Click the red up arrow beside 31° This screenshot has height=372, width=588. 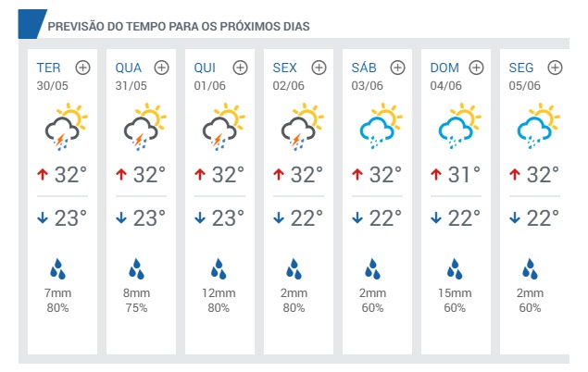(x=436, y=174)
